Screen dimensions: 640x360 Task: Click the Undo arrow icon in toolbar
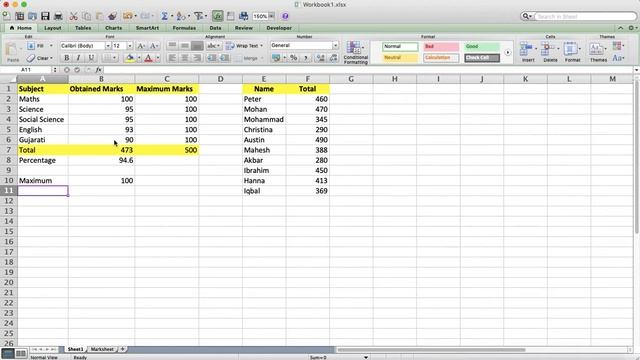[x=128, y=16]
